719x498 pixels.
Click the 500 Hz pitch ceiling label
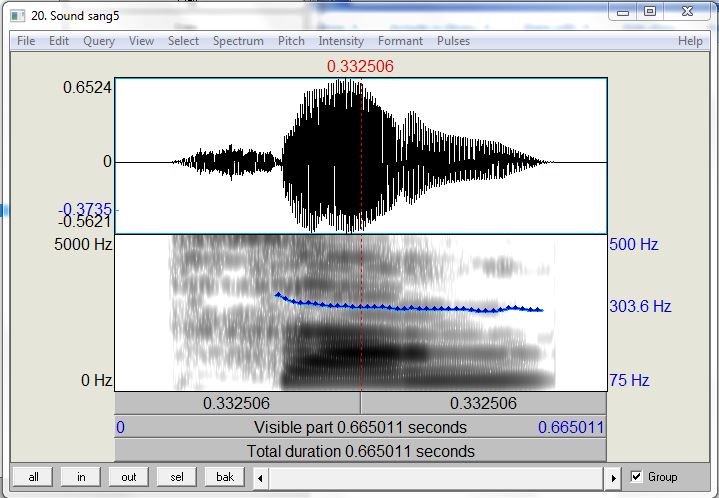pos(634,244)
